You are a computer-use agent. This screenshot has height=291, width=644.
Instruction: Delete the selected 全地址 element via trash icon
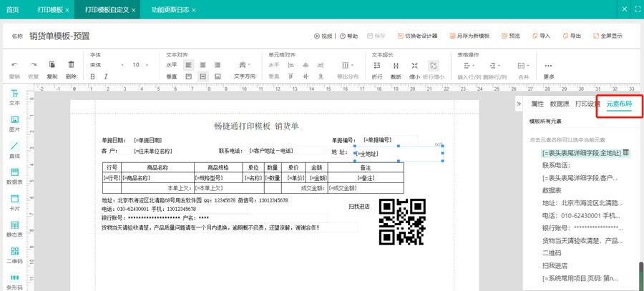626,152
